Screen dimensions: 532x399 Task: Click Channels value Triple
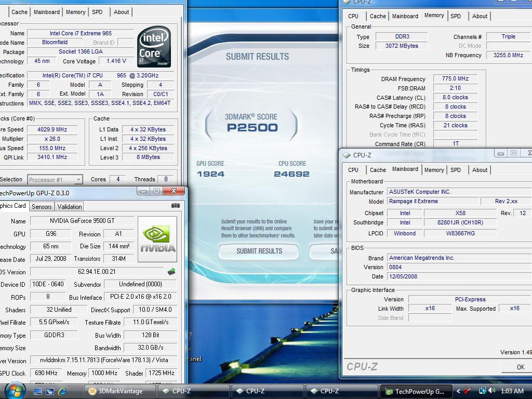click(508, 36)
